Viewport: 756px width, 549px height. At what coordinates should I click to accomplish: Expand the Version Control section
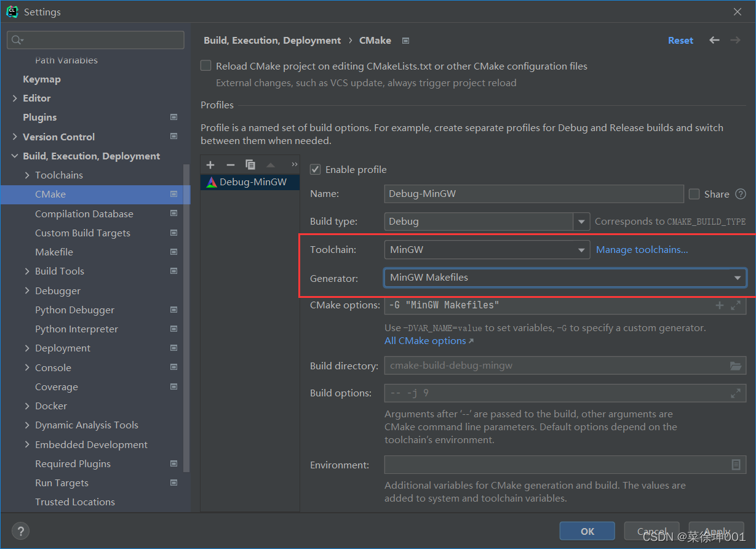click(15, 137)
